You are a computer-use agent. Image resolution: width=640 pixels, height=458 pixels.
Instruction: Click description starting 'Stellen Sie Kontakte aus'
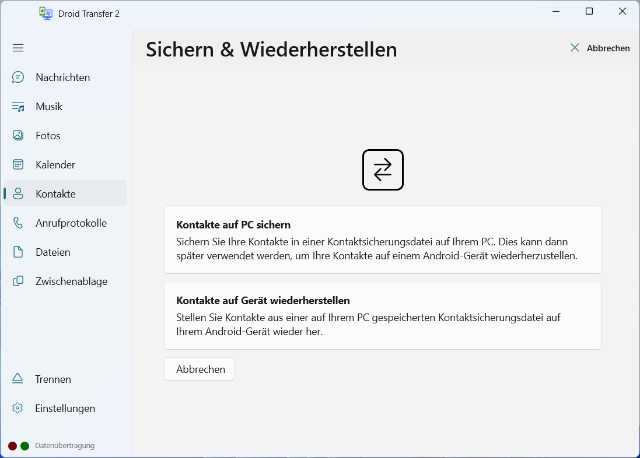pyautogui.click(x=369, y=324)
